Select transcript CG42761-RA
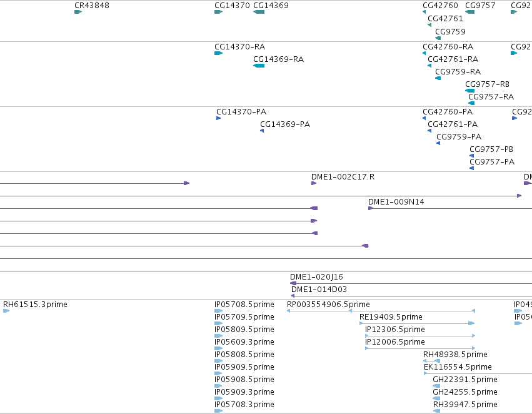 point(453,59)
